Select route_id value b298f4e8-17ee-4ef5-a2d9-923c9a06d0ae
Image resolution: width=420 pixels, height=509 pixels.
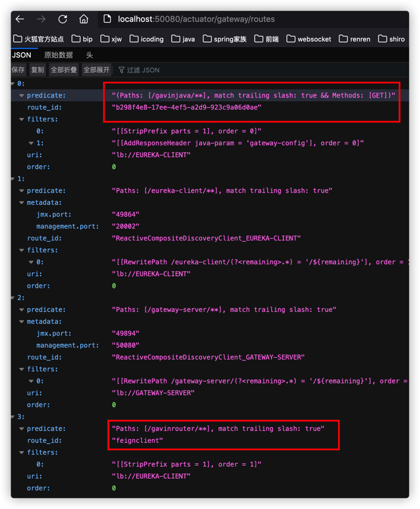[186, 107]
